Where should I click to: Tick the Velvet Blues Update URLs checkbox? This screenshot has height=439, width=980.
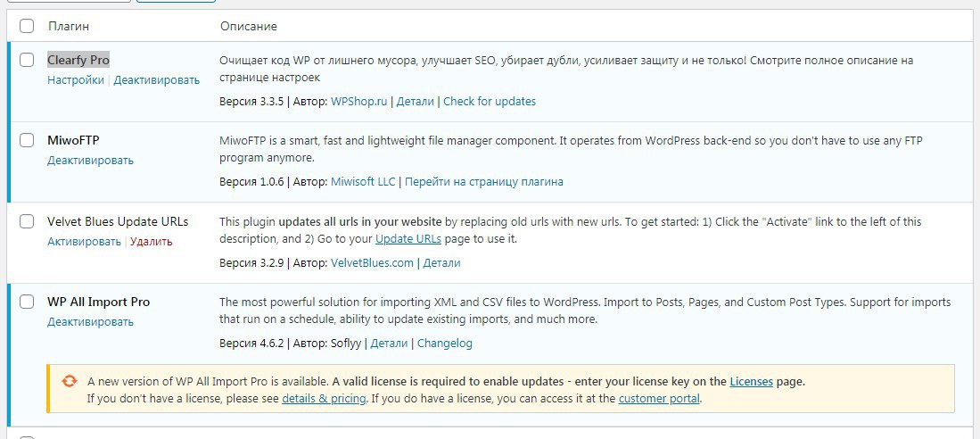pos(27,221)
